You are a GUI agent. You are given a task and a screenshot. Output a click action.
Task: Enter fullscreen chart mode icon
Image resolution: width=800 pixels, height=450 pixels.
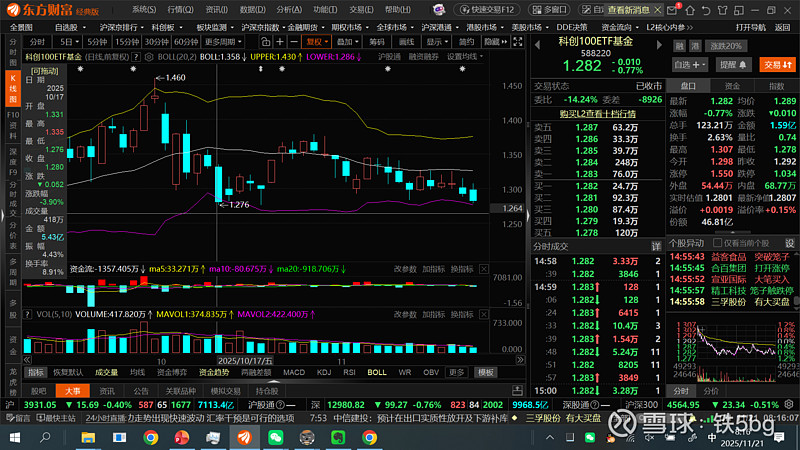point(517,42)
